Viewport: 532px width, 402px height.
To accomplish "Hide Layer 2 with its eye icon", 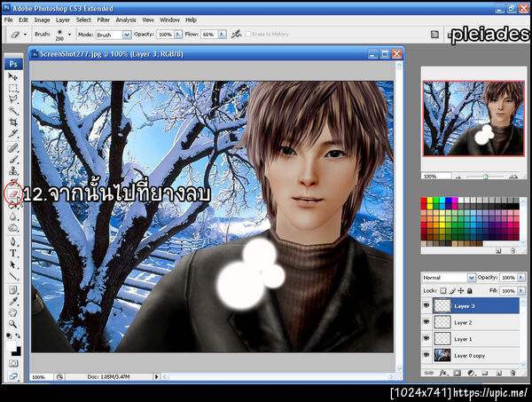I will 426,322.
